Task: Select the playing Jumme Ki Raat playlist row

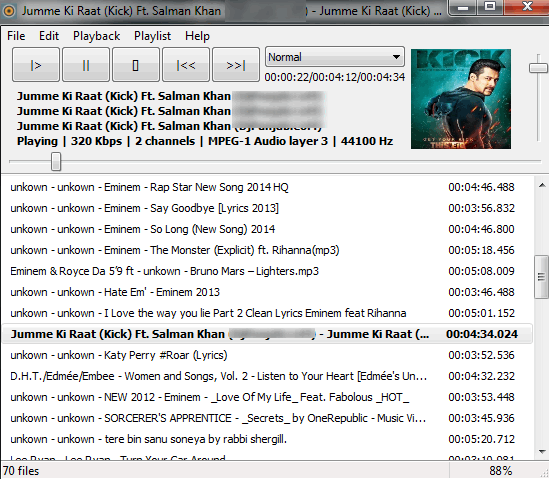Action: tap(267, 334)
